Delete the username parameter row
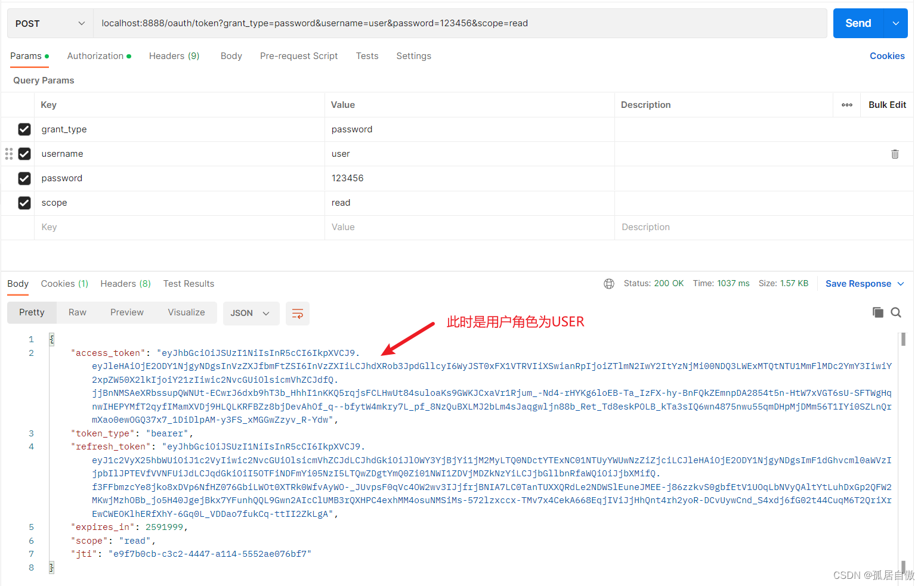The width and height of the screenshot is (924, 586). pos(895,154)
